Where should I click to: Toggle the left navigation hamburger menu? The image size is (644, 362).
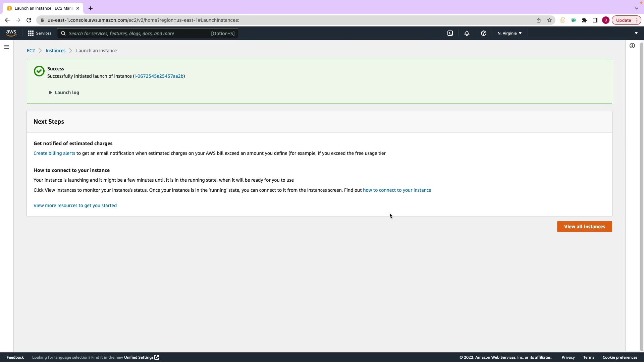coord(6,47)
